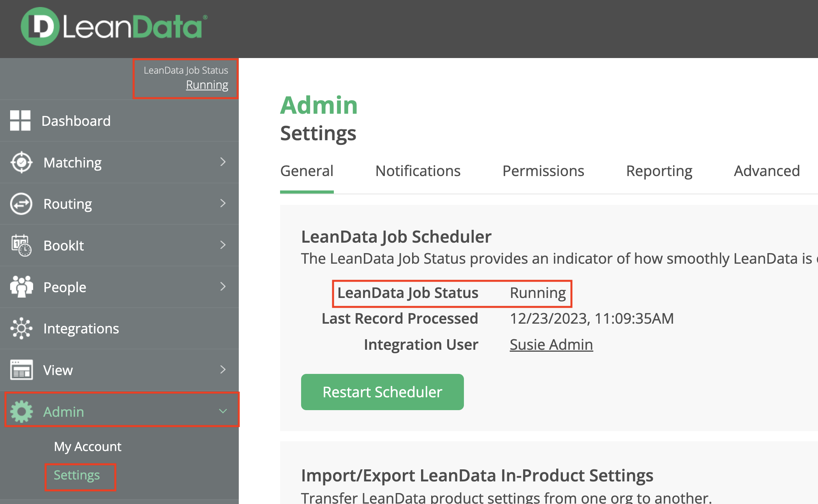Open the Susie Admin user link

(x=551, y=345)
